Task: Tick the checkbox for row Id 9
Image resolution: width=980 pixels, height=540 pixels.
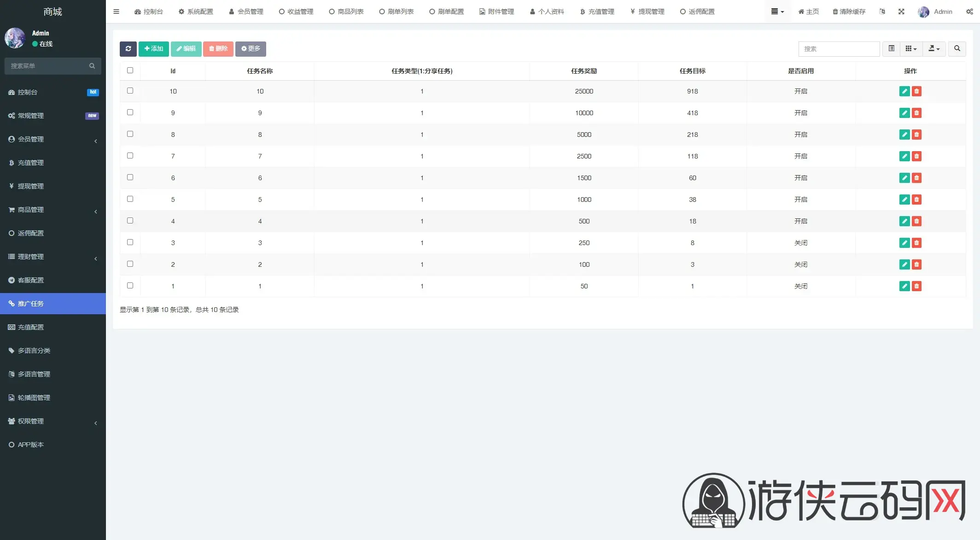Action: 130,112
